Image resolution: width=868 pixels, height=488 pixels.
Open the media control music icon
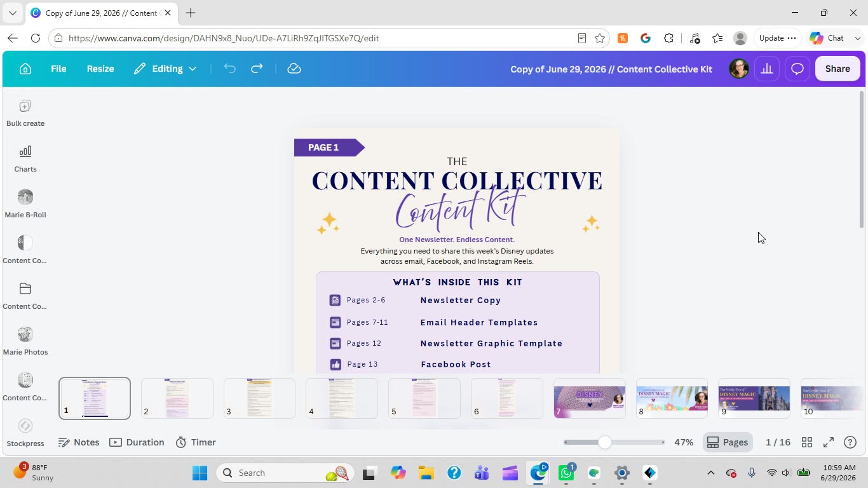695,38
